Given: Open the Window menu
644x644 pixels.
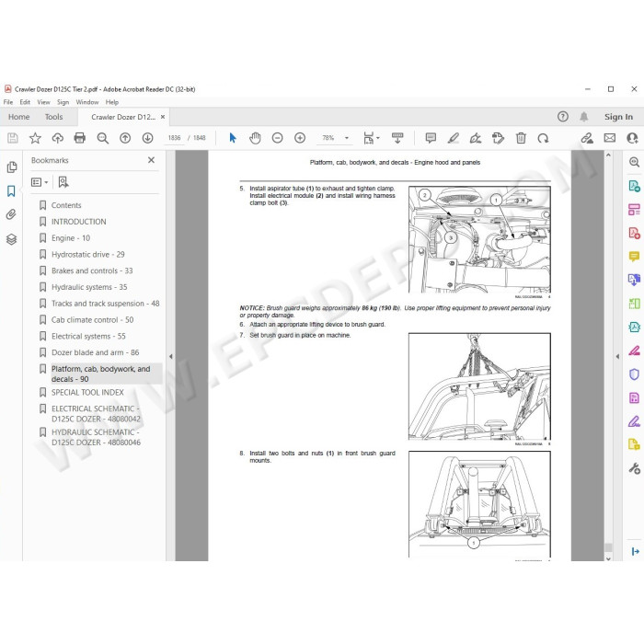Looking at the screenshot, I should [87, 102].
